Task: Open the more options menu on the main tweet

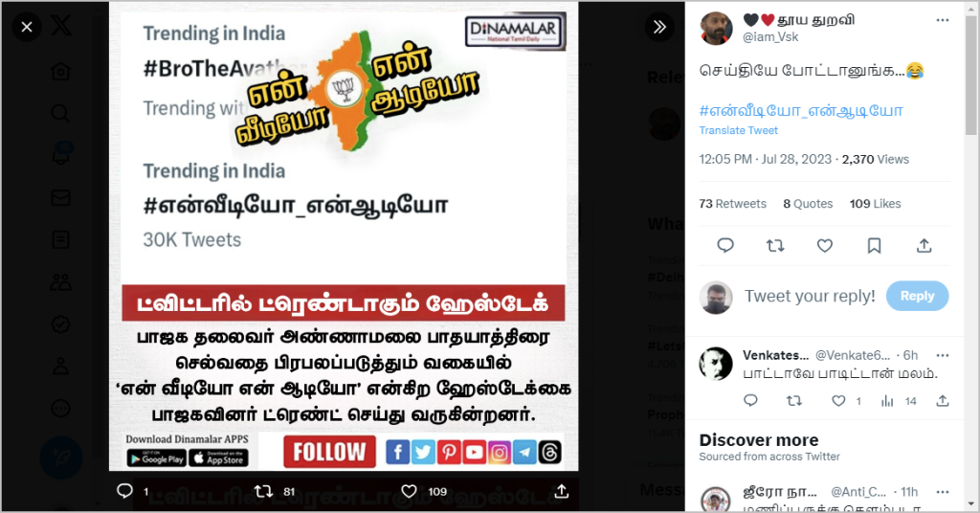Action: tap(942, 21)
